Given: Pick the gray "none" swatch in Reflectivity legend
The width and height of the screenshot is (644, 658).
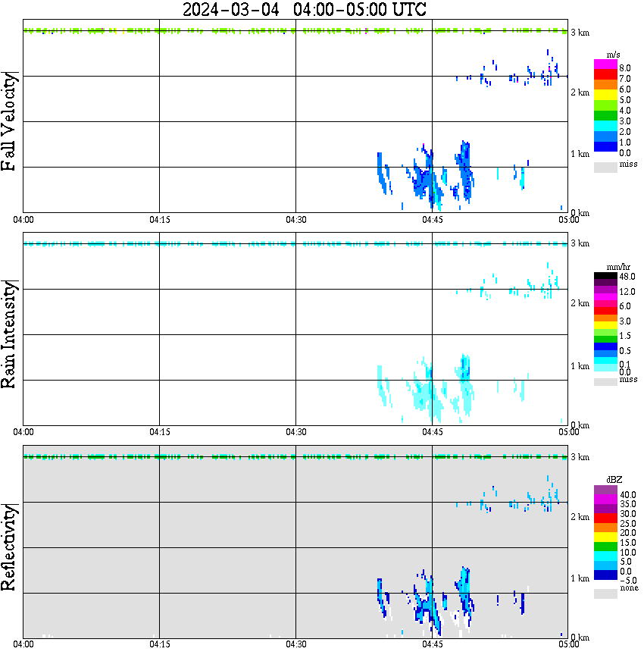Looking at the screenshot, I should point(605,594).
